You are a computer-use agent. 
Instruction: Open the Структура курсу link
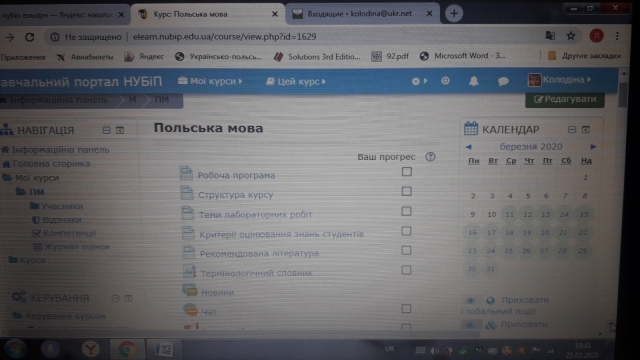pos(236,195)
